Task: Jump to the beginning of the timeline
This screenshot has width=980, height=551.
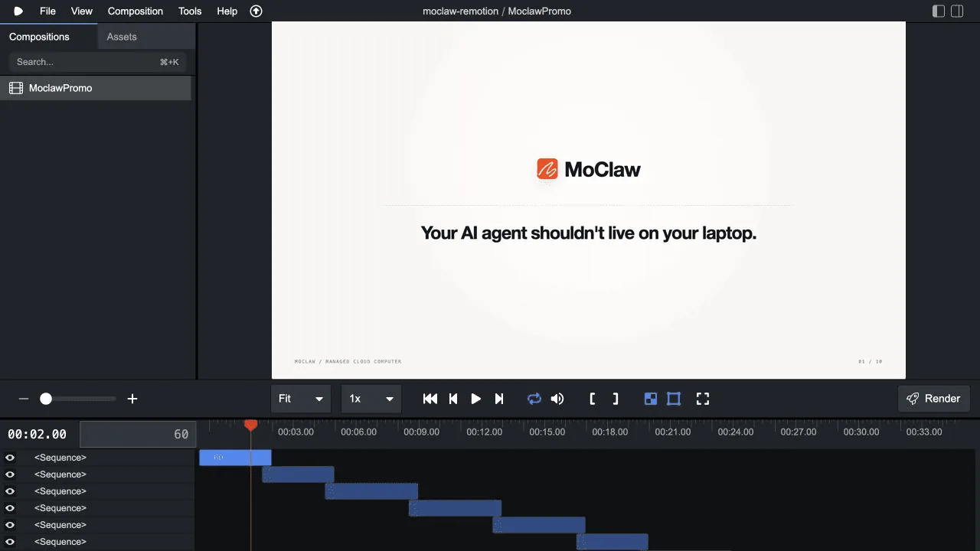Action: pyautogui.click(x=430, y=399)
